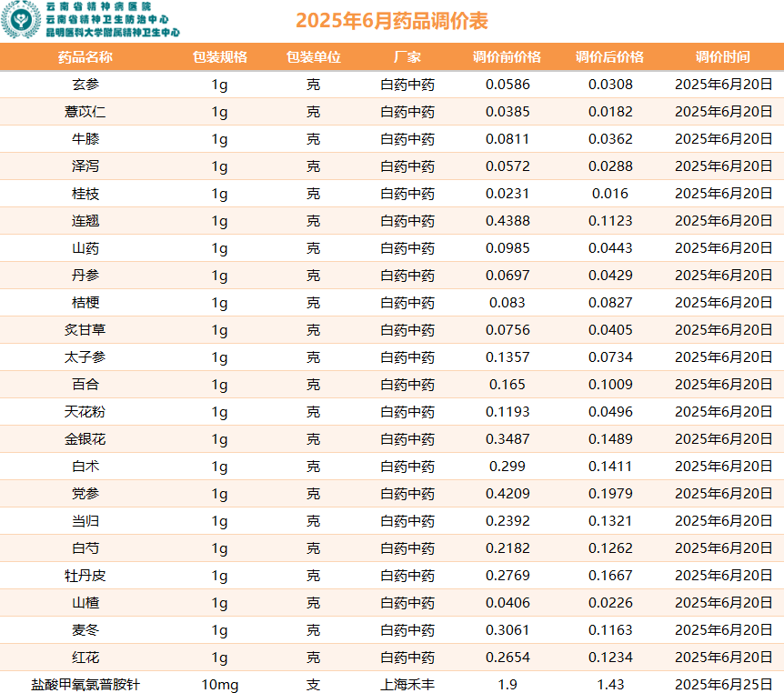Select the 金银花 drug name cell
784x693 pixels.
(85, 439)
